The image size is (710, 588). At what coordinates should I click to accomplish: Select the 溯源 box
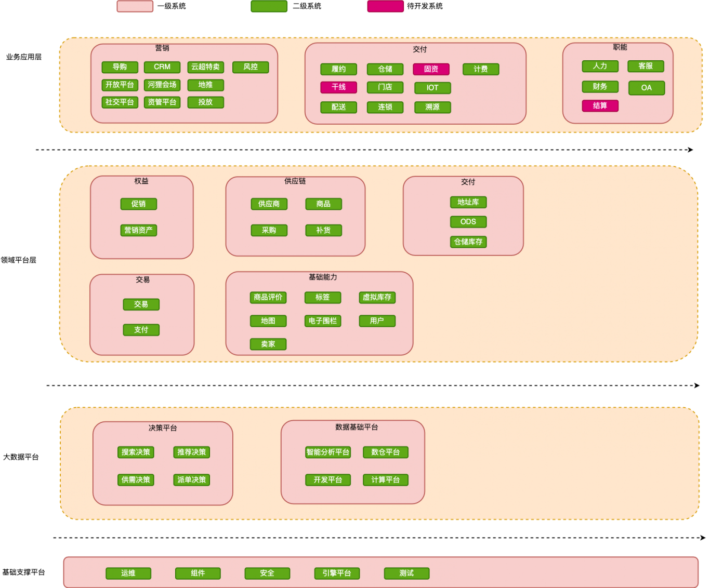[432, 107]
